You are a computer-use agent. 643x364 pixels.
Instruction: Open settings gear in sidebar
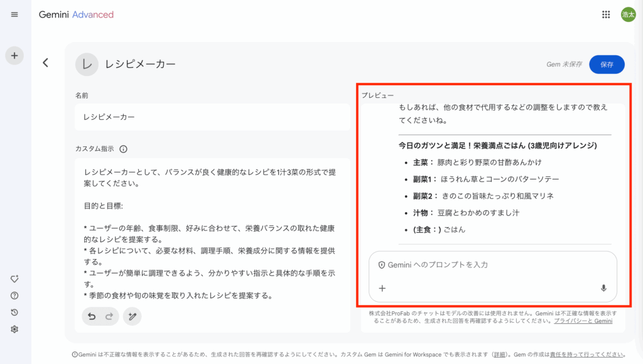coord(14,329)
